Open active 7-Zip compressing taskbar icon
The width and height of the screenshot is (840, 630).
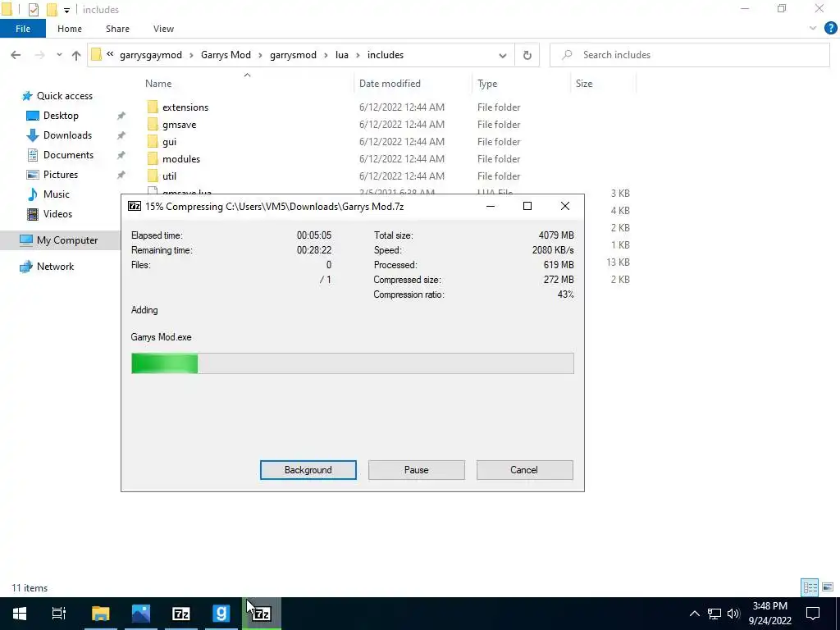click(262, 614)
